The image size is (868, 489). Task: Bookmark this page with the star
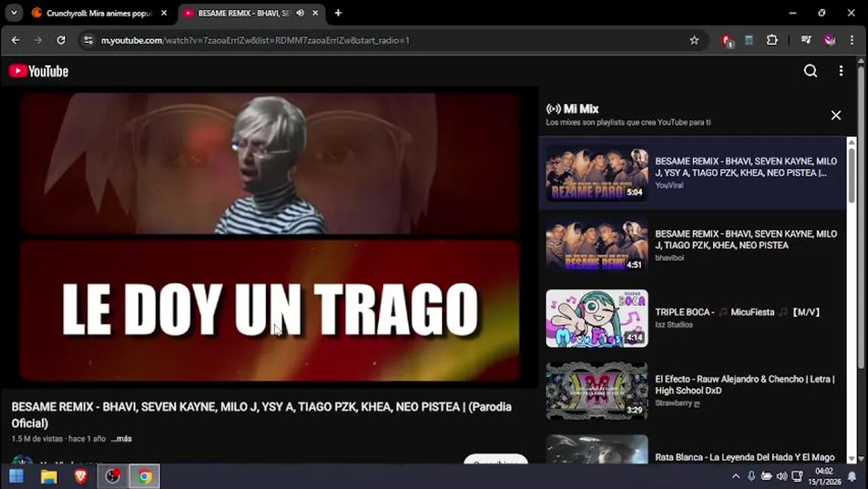point(694,40)
